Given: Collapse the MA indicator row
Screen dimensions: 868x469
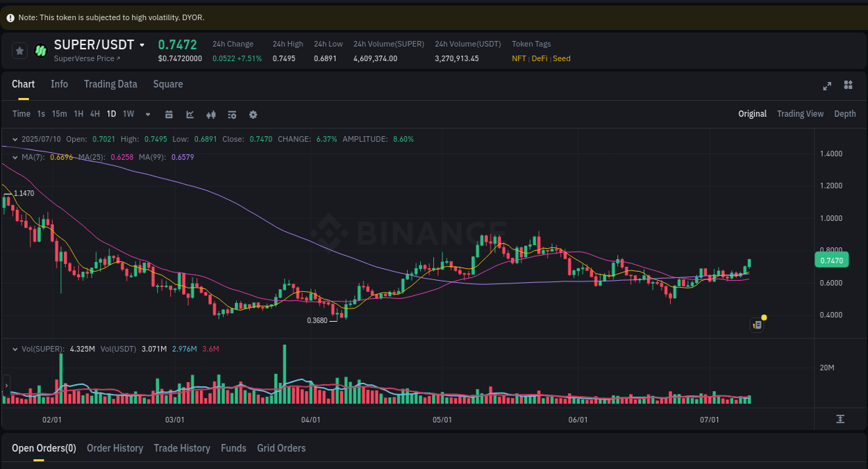Looking at the screenshot, I should tap(15, 158).
